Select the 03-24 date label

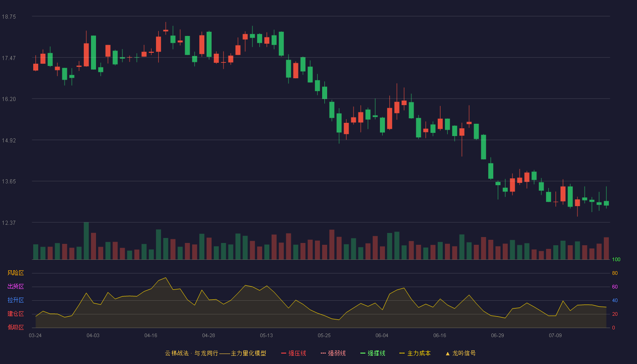point(35,335)
